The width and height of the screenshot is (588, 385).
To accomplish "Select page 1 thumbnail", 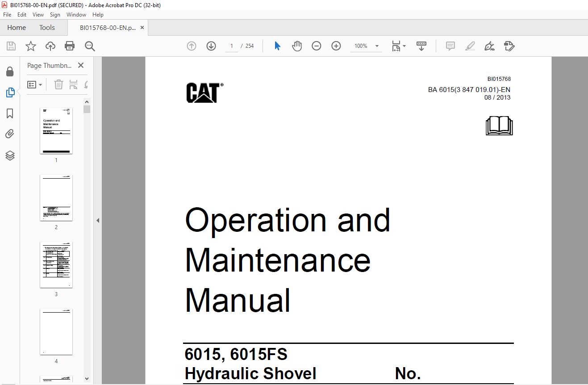I will click(56, 131).
